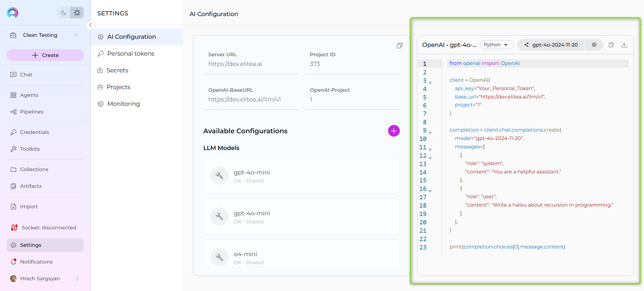
Task: Open Agents section
Action: coord(45,95)
